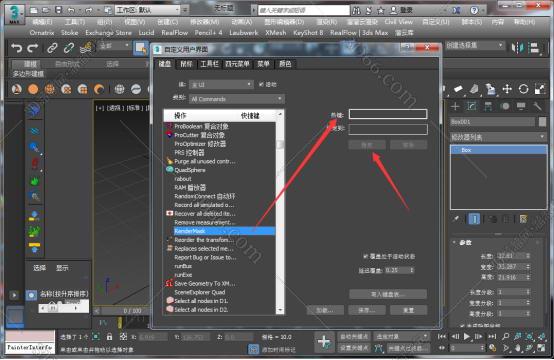Switch to the Quads tab in the dialog

[x=237, y=64]
